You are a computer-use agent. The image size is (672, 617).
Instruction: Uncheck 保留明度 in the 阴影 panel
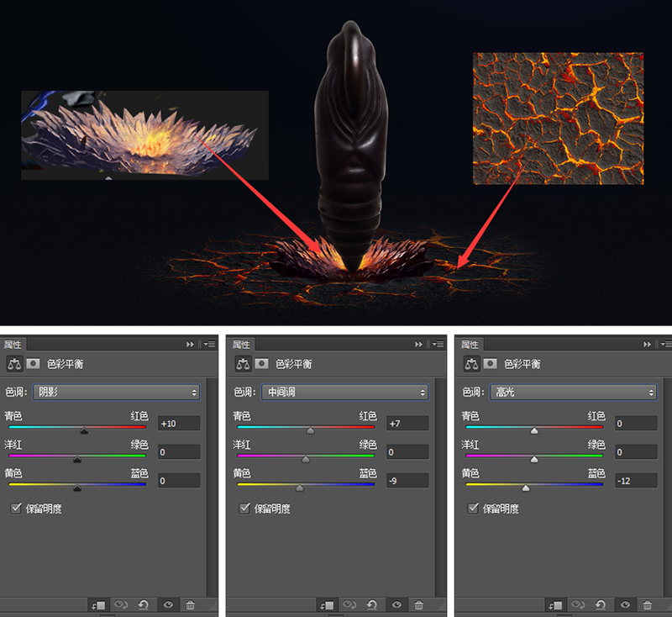pos(18,509)
